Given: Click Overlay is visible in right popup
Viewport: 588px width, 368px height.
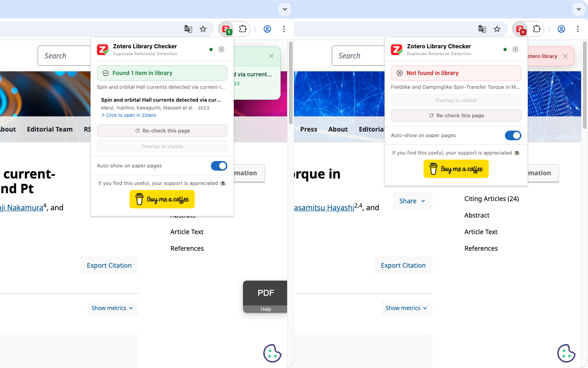Looking at the screenshot, I should click(x=456, y=100).
